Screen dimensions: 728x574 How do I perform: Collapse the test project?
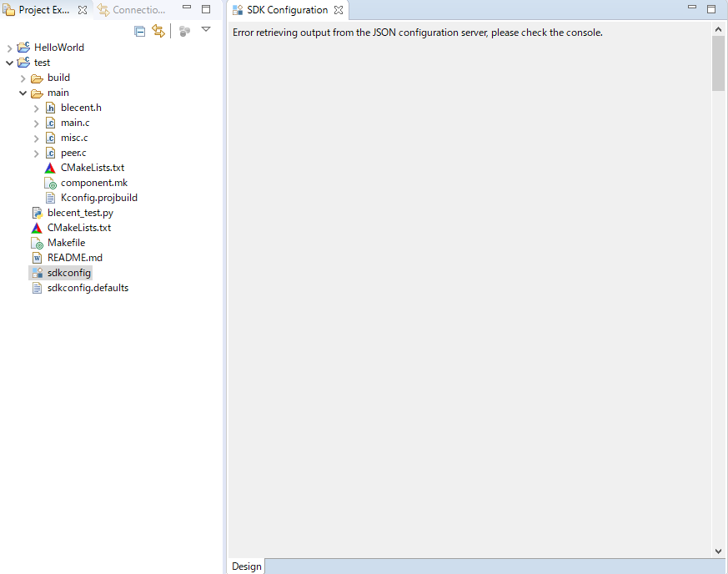[x=9, y=63]
